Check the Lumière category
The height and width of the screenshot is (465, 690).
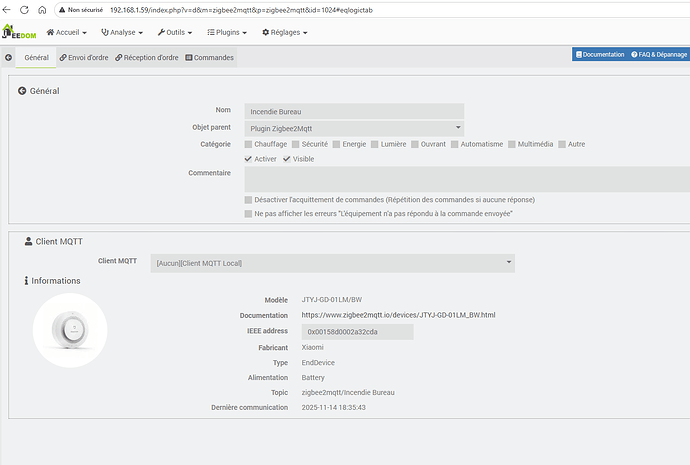375,144
